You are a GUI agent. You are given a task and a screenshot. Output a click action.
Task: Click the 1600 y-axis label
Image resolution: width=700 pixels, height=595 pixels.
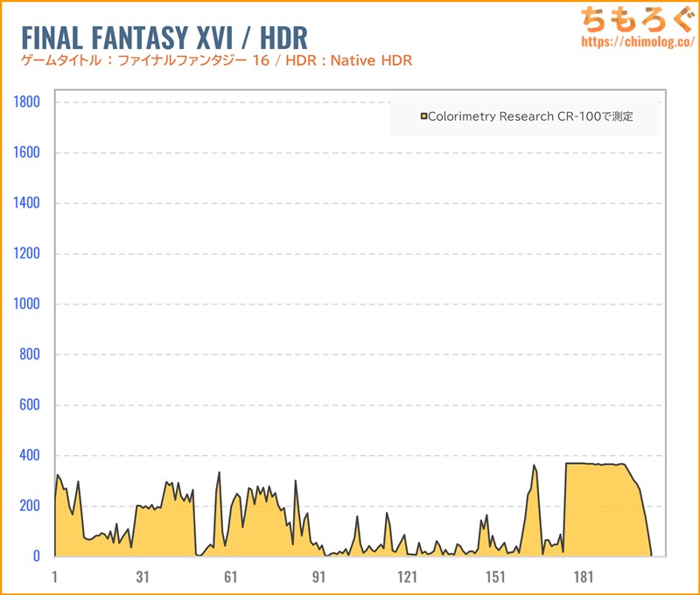tap(26, 153)
